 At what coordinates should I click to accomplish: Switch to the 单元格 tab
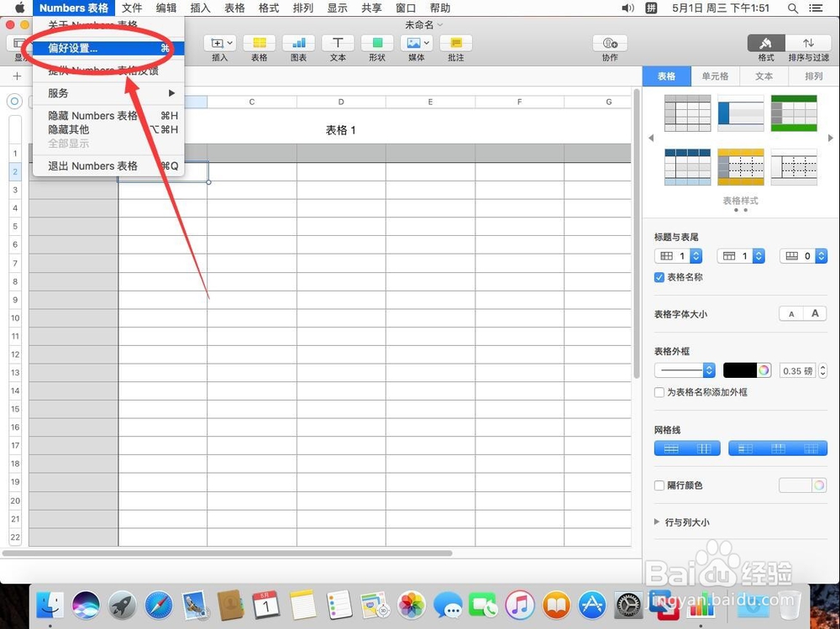point(715,75)
